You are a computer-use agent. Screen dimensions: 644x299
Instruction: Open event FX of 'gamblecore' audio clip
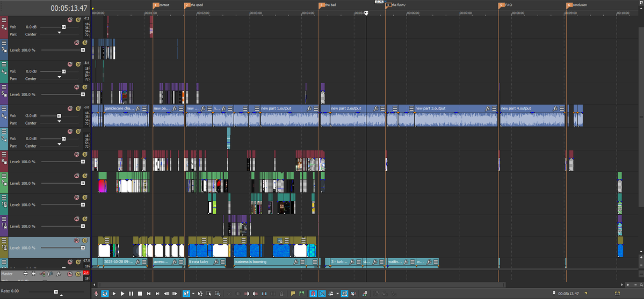(x=138, y=108)
